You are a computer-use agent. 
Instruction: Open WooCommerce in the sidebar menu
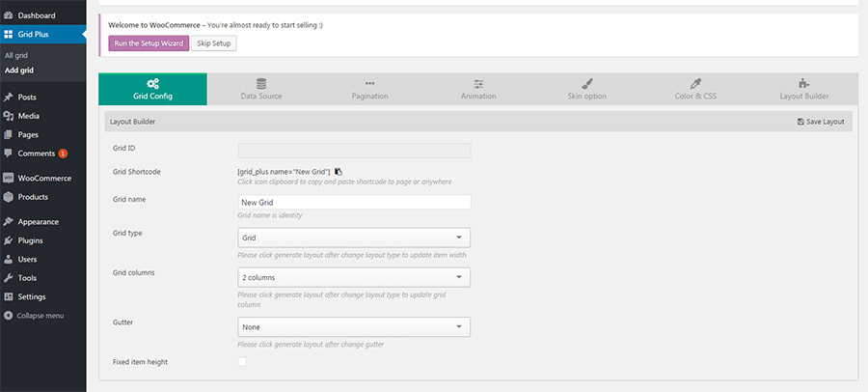point(39,179)
